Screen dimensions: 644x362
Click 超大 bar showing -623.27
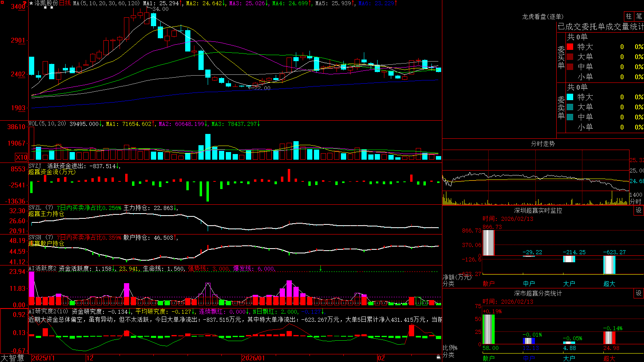[609, 265]
